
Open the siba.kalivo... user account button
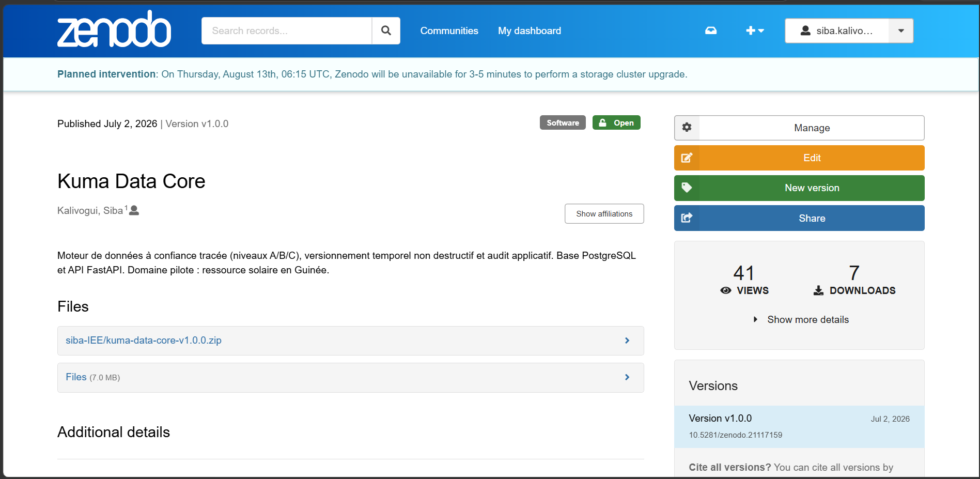tap(837, 30)
